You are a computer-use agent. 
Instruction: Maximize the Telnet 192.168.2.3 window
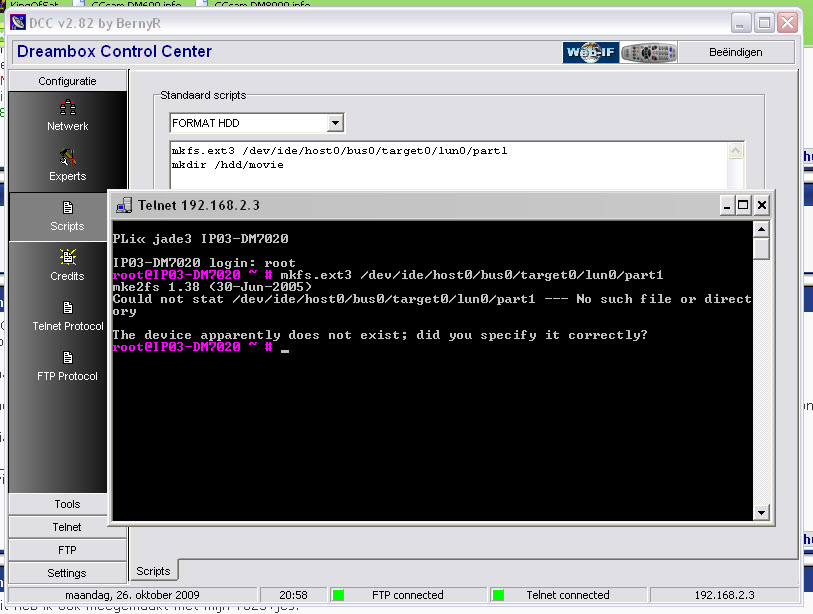(x=743, y=205)
